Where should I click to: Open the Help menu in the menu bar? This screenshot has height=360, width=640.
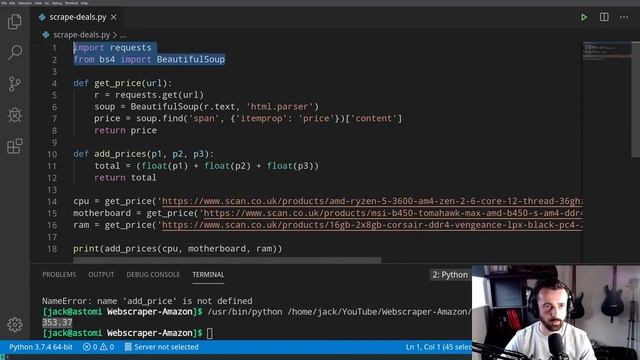click(84, 3)
